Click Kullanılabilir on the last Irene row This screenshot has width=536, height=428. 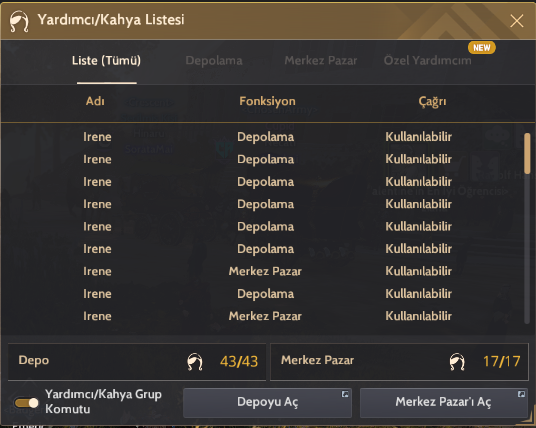point(418,316)
